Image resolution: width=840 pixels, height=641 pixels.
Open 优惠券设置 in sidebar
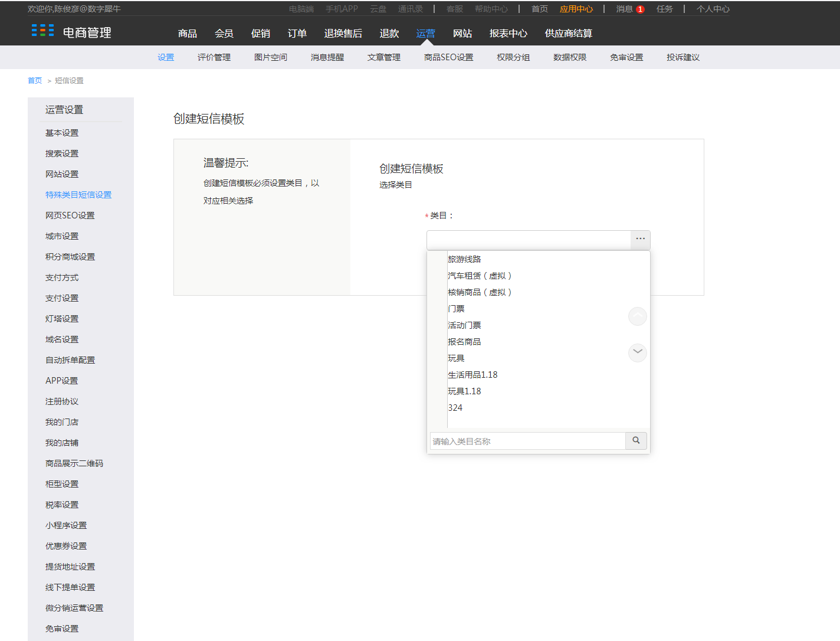click(66, 546)
